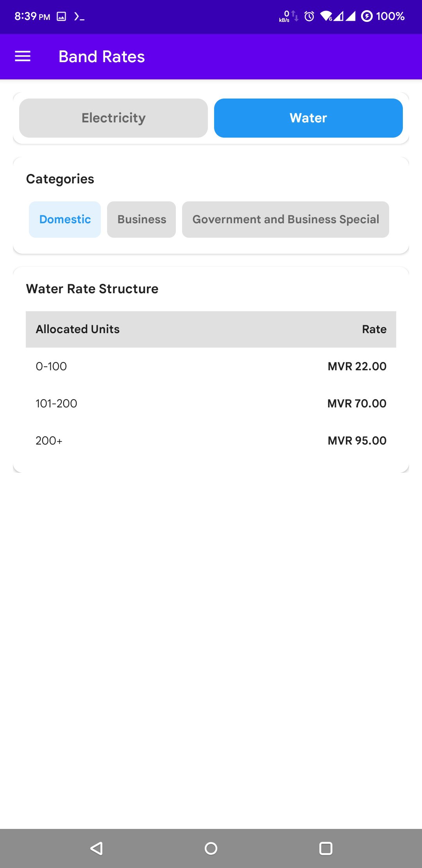Select Government and Business Special category
Screen dimensions: 422x868
pos(286,219)
